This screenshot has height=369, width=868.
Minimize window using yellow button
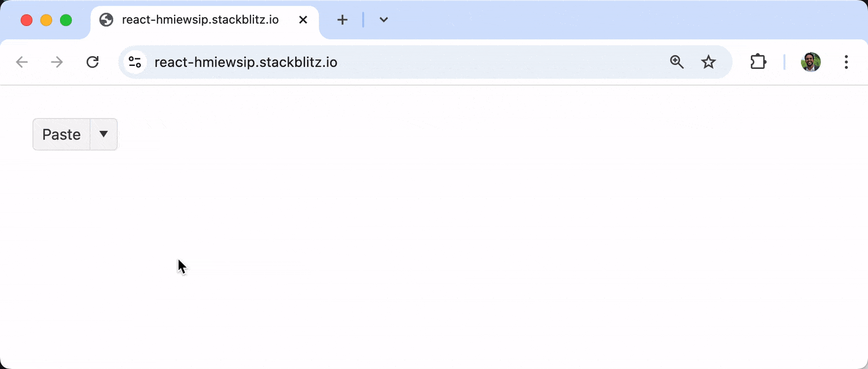46,20
